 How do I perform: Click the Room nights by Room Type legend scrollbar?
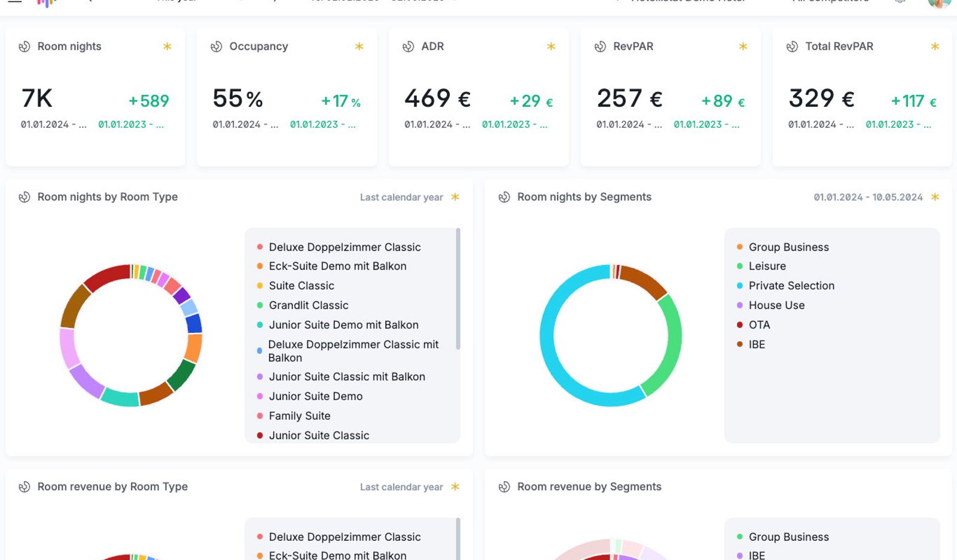[x=458, y=289]
